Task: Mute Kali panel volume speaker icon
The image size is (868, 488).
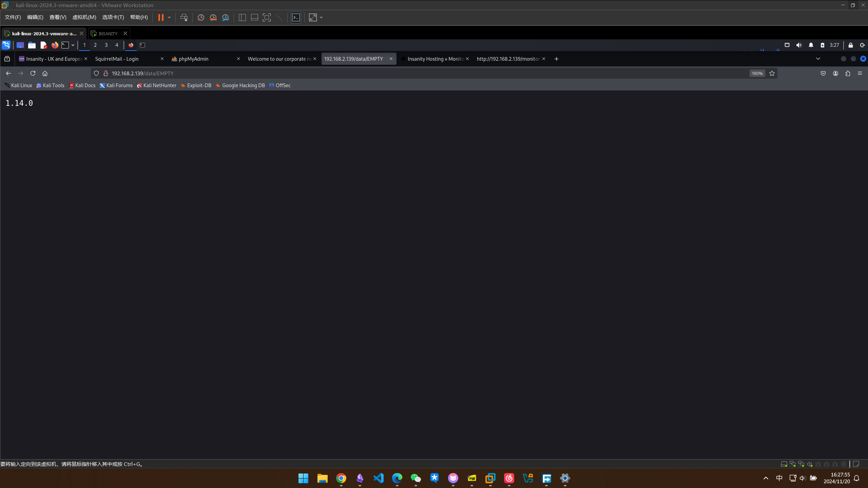Action: coord(799,45)
